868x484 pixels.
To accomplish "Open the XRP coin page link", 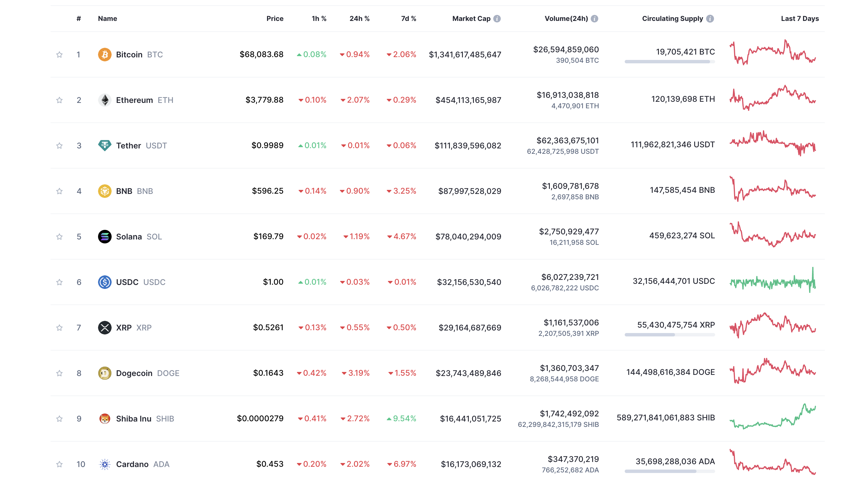I will 124,327.
